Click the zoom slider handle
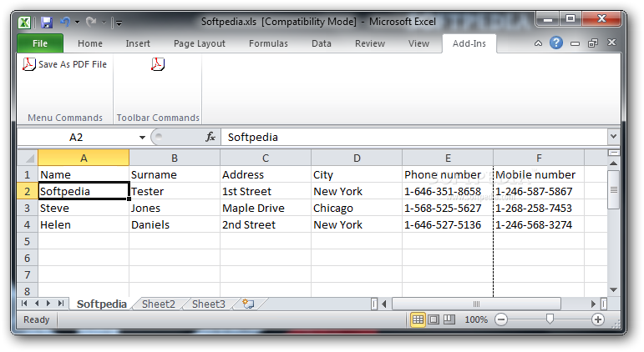 click(x=550, y=319)
